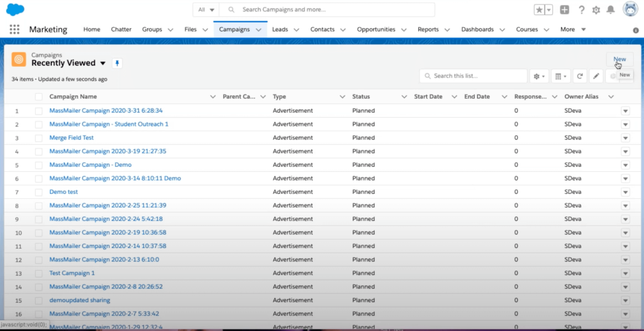Open the Help question mark icon
Image resolution: width=644 pixels, height=331 pixels.
[x=582, y=10]
